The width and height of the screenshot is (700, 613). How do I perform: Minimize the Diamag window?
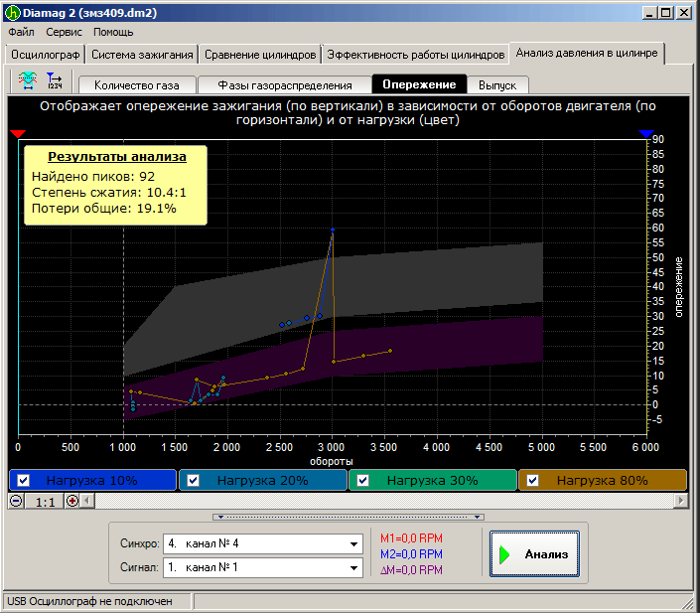[649, 13]
